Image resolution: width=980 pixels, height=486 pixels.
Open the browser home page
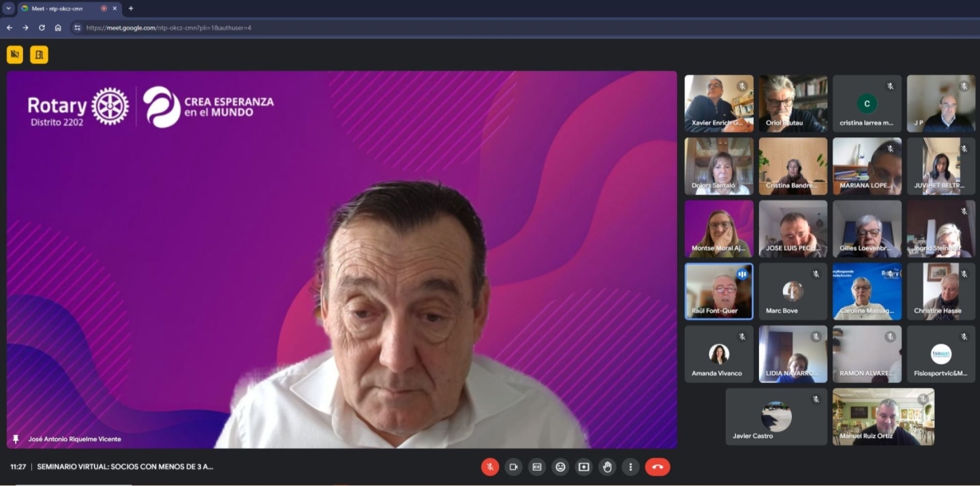pyautogui.click(x=58, y=27)
